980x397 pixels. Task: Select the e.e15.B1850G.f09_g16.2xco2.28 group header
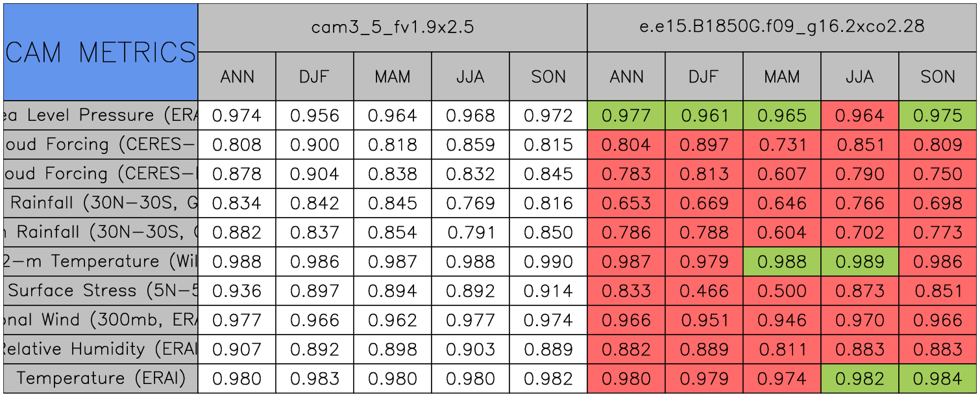point(782,27)
